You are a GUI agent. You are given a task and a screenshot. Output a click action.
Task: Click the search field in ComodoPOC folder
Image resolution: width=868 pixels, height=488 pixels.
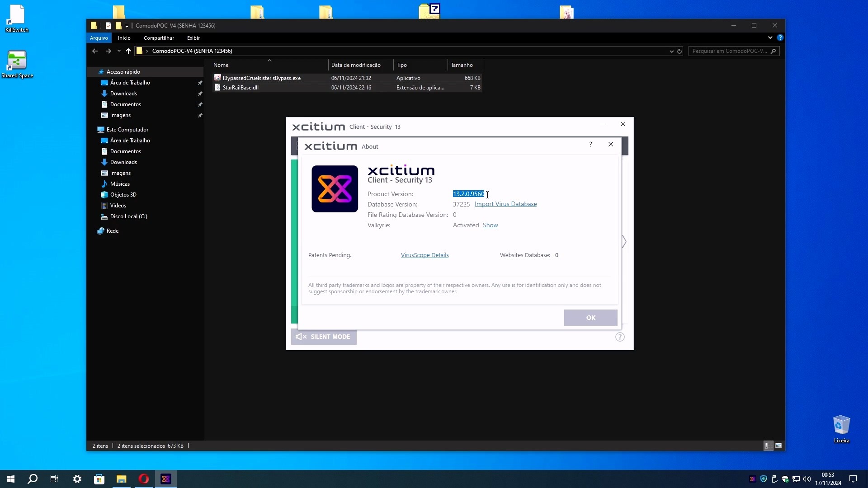[729, 51]
